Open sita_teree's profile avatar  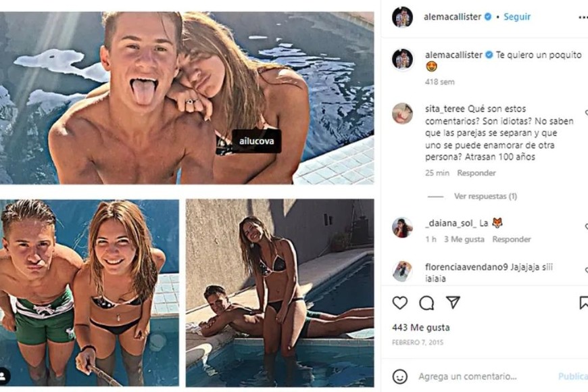402,114
